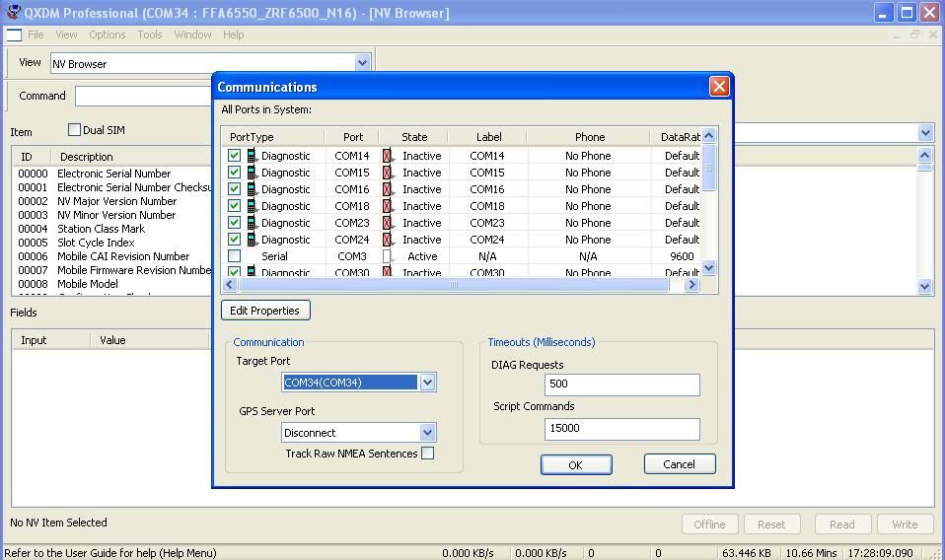Click the red inactive state icon for COM18
This screenshot has height=560, width=945.
388,206
